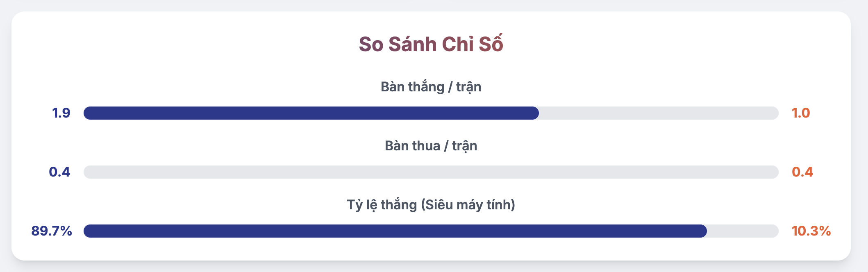The image size is (868, 272).
Task: Click the blue 0.4 conceded value
Action: (x=59, y=172)
